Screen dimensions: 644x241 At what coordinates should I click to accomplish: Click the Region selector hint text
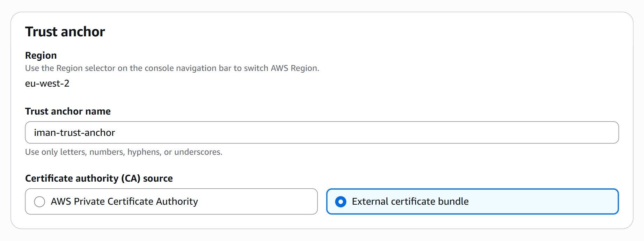tap(172, 68)
